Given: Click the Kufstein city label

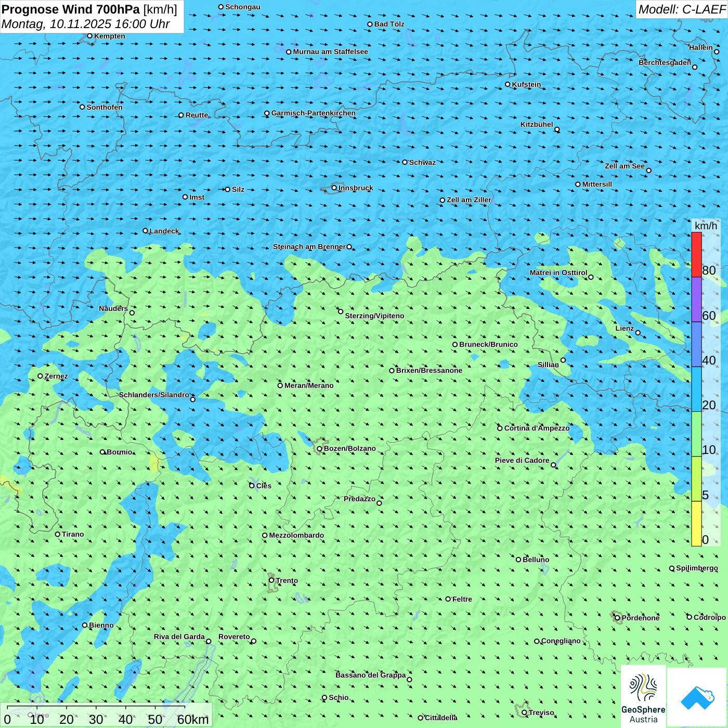Looking at the screenshot, I should 526,84.
